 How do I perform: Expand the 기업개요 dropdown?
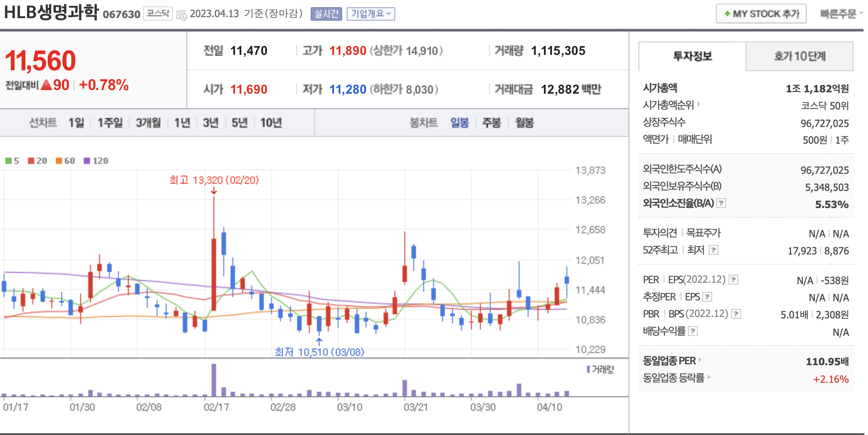371,14
